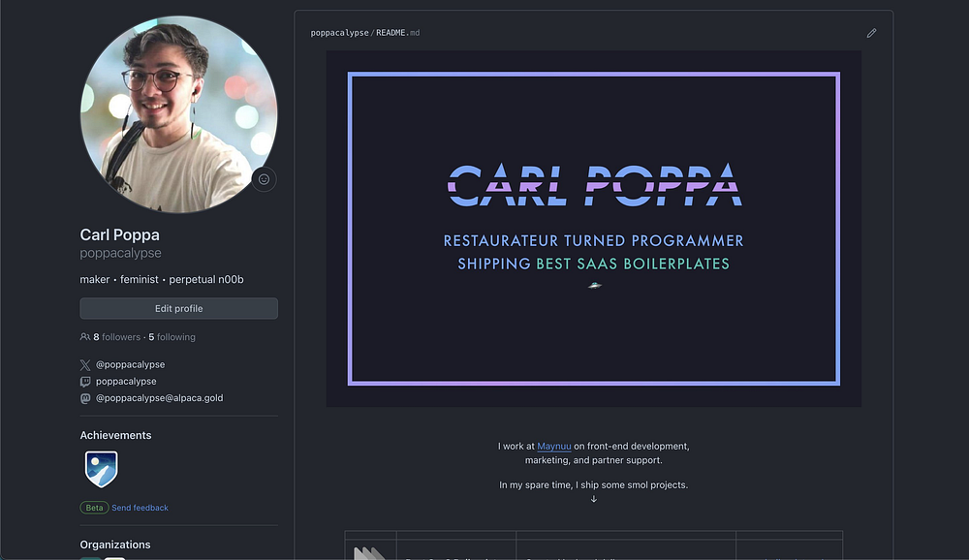Click the down arrow below smol projects
This screenshot has height=560, width=969.
click(594, 499)
